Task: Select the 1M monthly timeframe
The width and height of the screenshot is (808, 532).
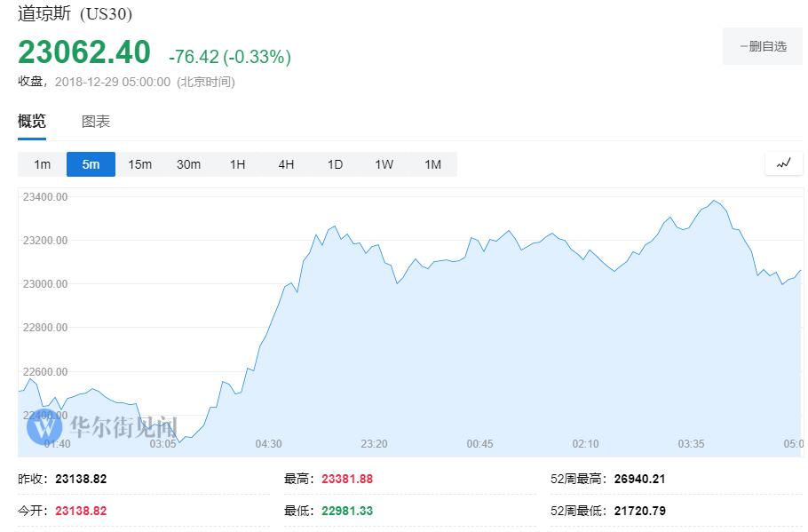Action: click(432, 164)
